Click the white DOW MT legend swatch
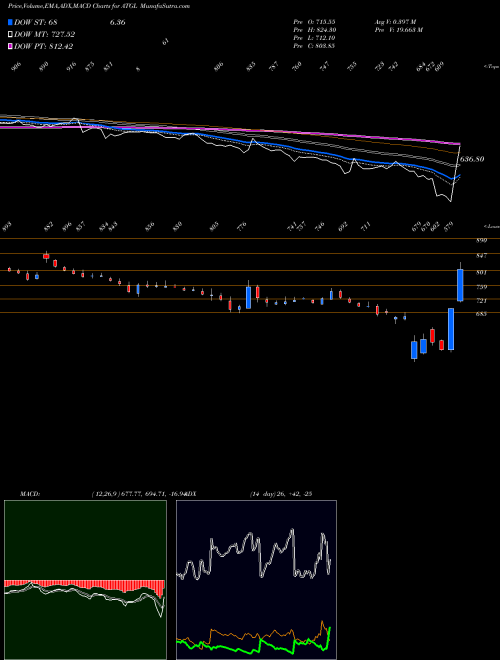Viewport: 500px width, 660px height. pyautogui.click(x=10, y=34)
